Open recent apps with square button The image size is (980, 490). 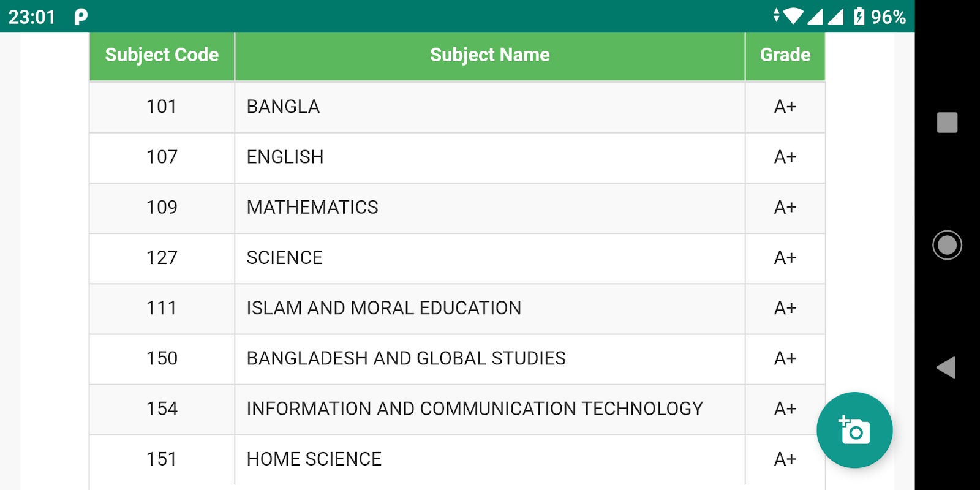pyautogui.click(x=947, y=123)
